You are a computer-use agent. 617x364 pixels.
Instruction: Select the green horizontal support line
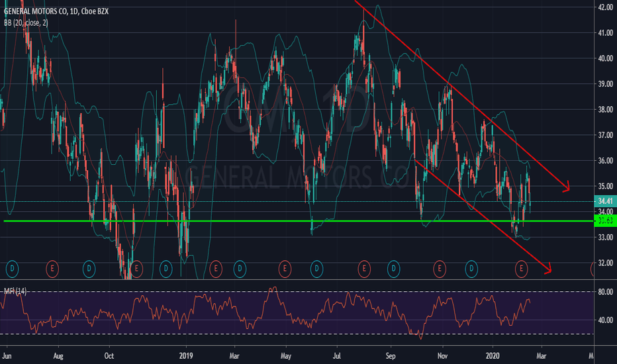[299, 221]
